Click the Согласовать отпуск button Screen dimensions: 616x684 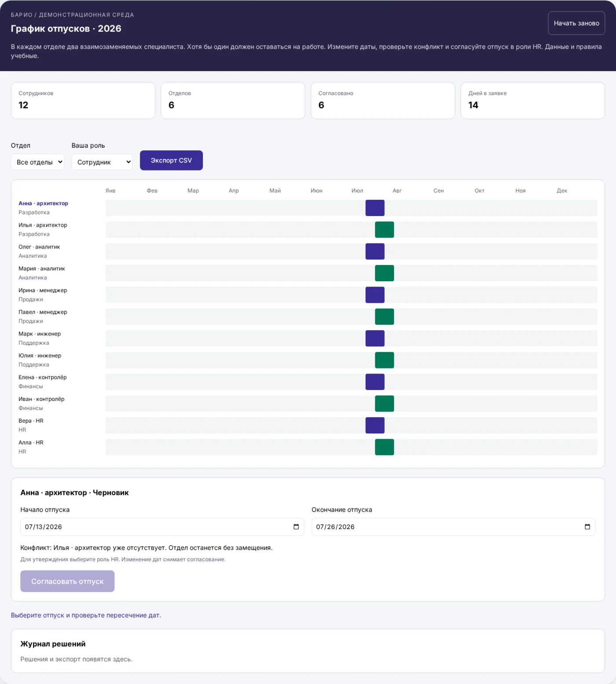click(67, 581)
